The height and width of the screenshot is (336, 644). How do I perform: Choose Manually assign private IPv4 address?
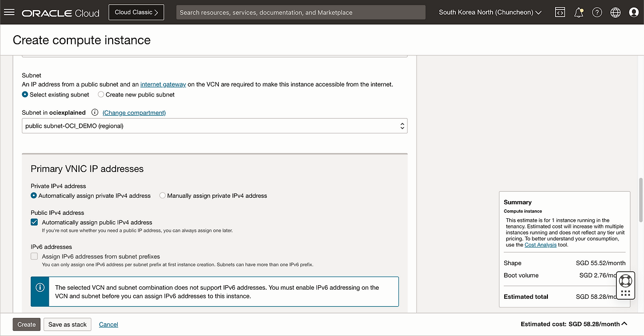coord(163,196)
